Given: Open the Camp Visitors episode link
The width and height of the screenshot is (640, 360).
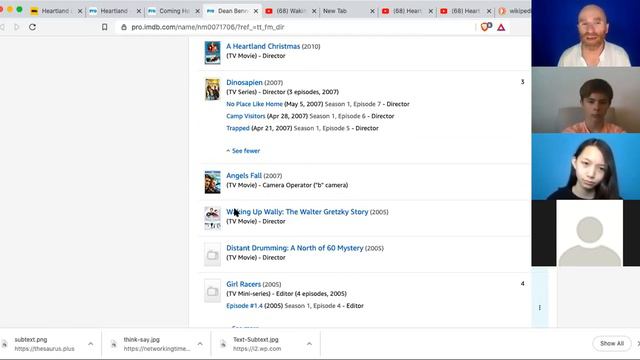Looking at the screenshot, I should pyautogui.click(x=246, y=116).
